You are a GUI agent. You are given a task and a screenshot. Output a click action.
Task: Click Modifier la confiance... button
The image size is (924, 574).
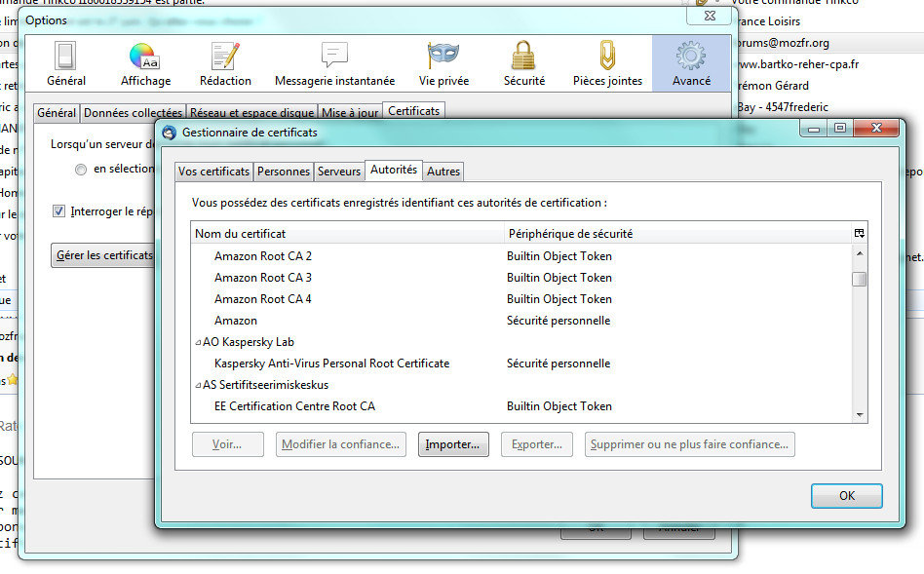pos(340,444)
